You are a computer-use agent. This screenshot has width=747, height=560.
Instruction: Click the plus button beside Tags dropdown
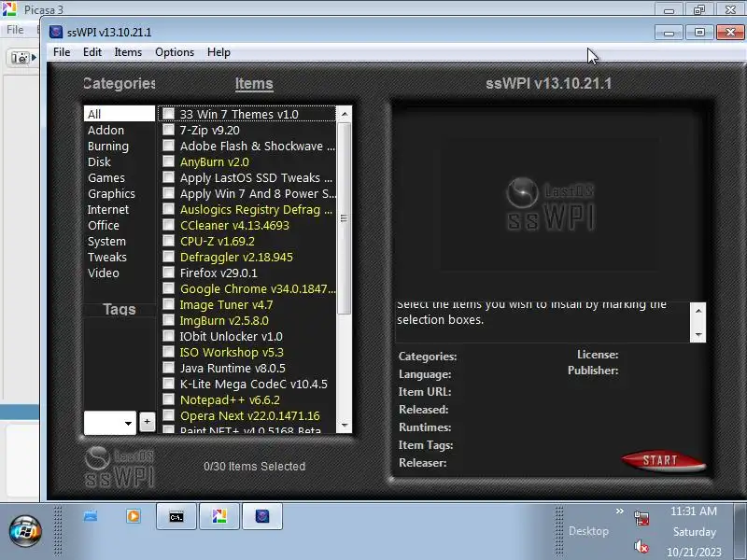pyautogui.click(x=148, y=422)
